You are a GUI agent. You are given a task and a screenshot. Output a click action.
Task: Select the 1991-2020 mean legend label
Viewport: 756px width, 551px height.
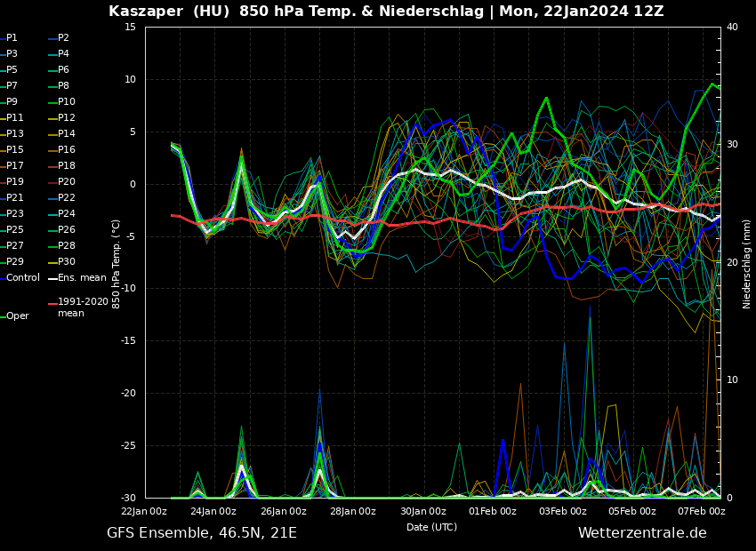click(x=83, y=307)
